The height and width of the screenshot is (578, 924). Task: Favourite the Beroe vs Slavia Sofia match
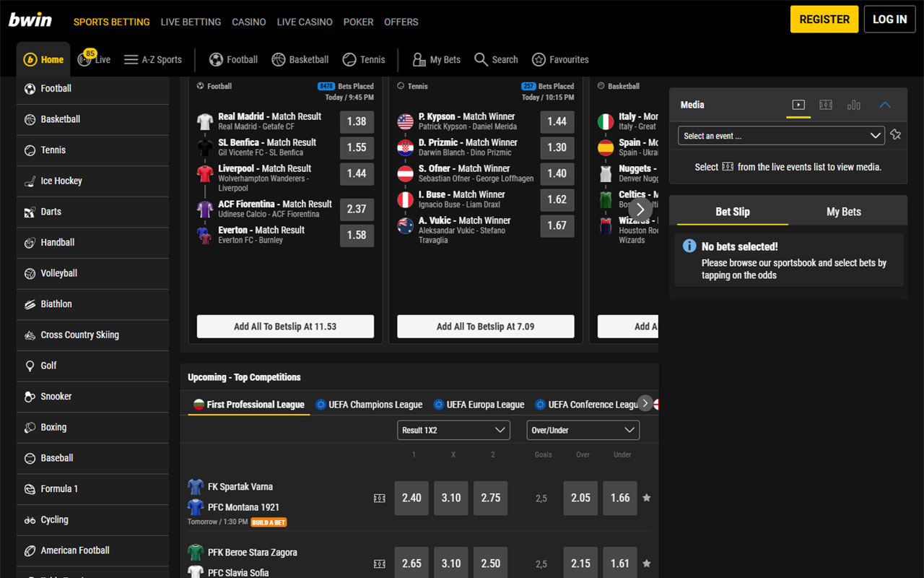click(647, 564)
